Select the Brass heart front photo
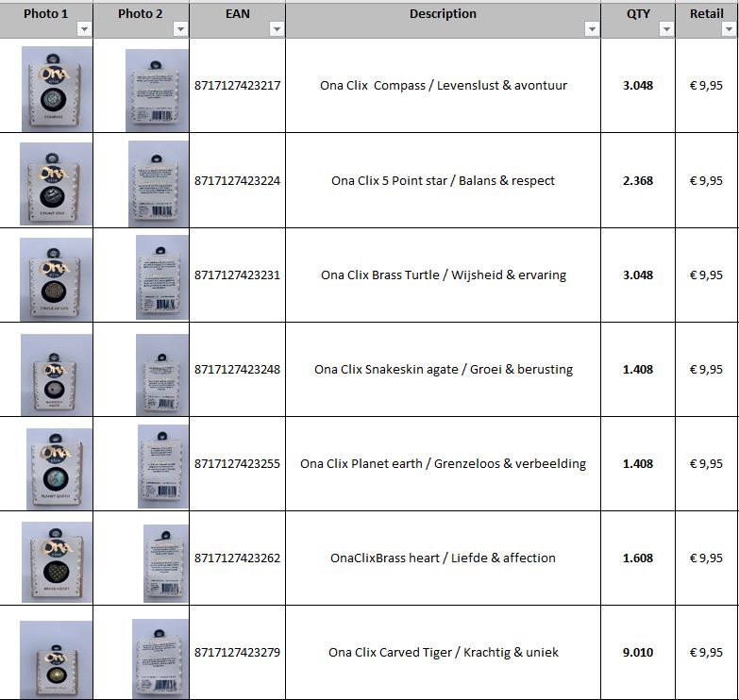739x700 pixels. point(57,562)
